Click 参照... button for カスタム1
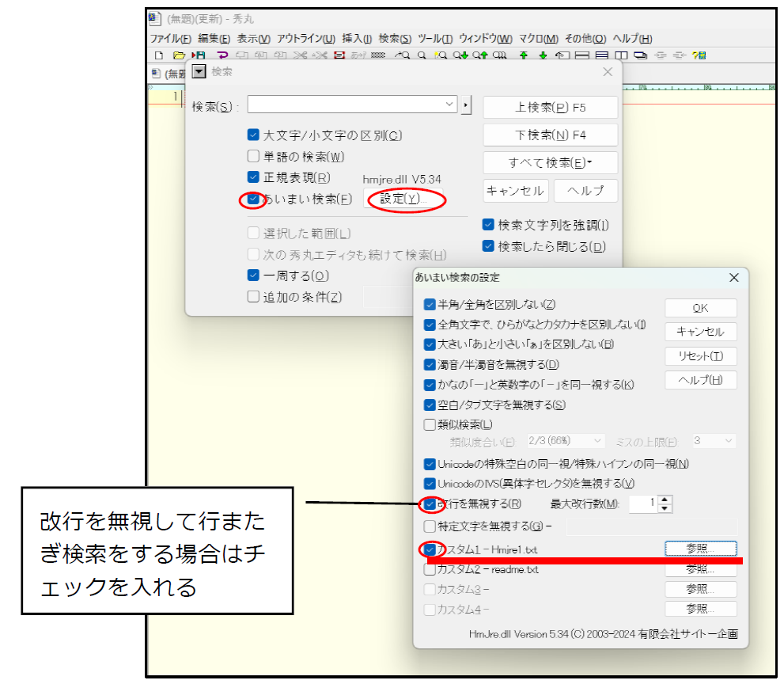784x684 pixels. [700, 549]
